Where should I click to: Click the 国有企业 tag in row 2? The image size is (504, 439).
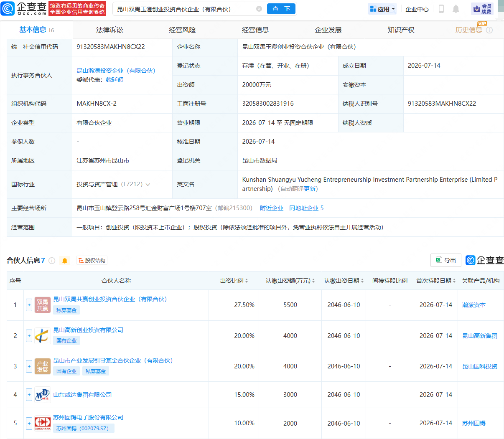coord(66,340)
